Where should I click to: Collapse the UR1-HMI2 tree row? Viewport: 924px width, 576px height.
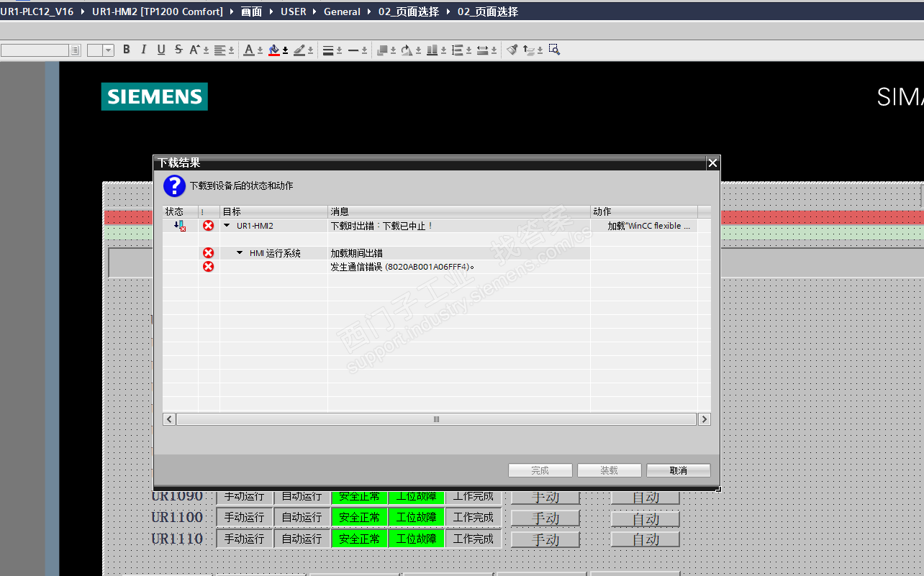227,226
